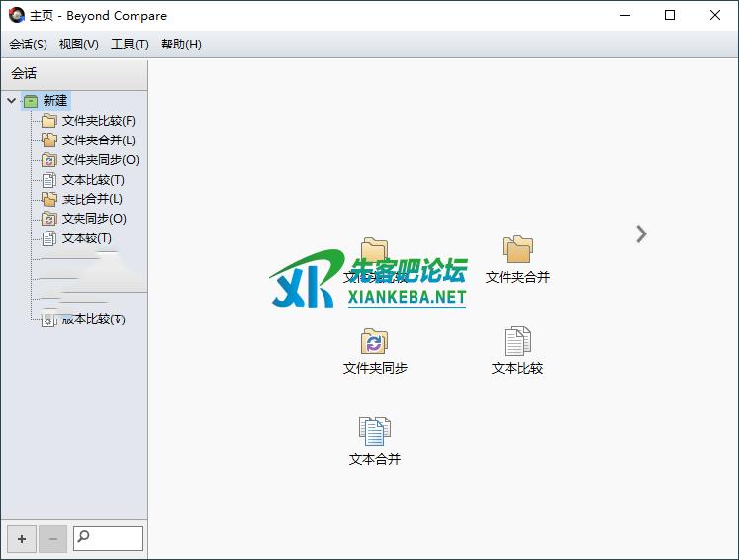
Task: Open the 视图(V) menu
Action: [x=79, y=45]
